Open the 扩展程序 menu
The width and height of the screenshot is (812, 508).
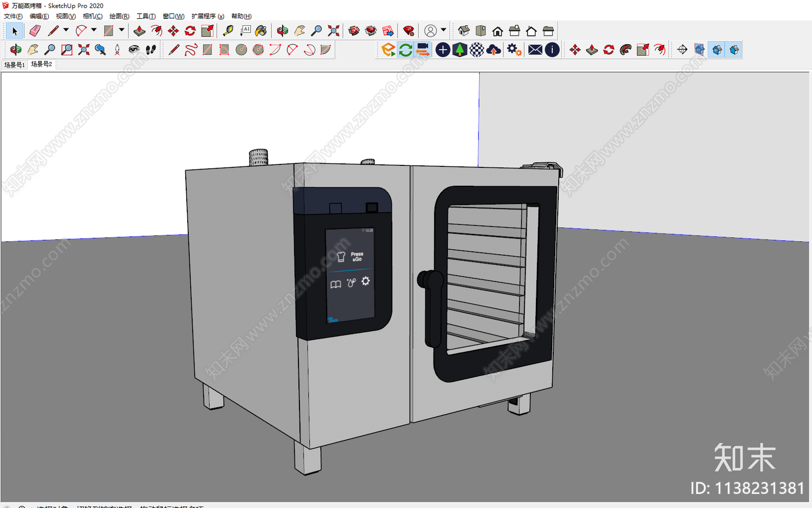(208, 16)
